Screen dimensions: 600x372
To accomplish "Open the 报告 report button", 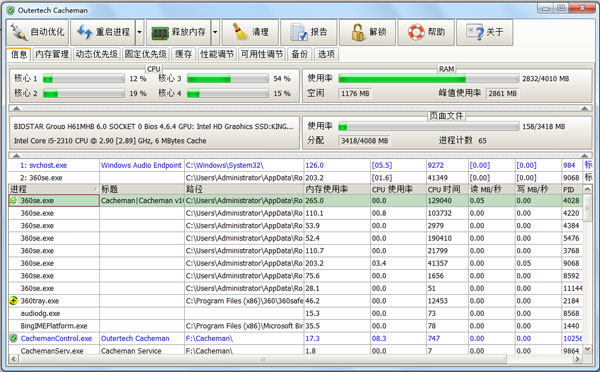I will (x=308, y=33).
